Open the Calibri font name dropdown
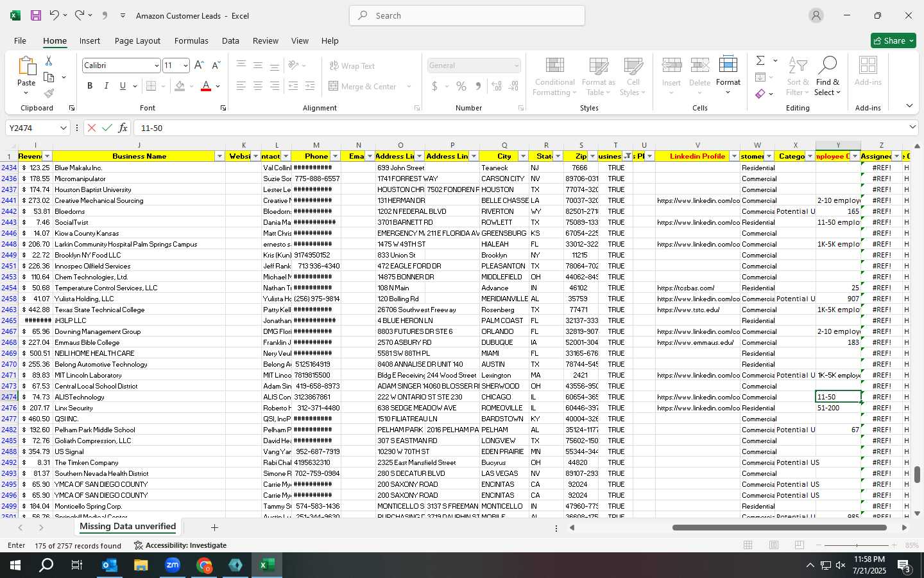Image resolution: width=924 pixels, height=578 pixels. pyautogui.click(x=156, y=66)
